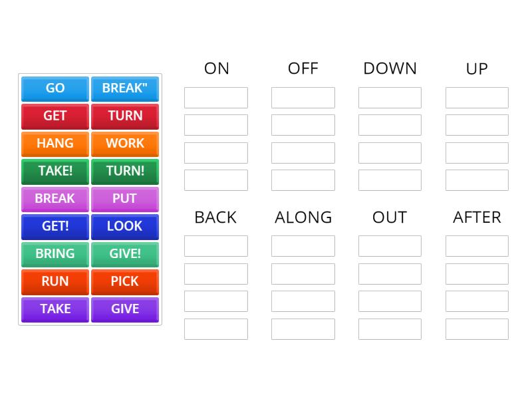This screenshot has width=532, height=399.
Task: Click the BREAK word tile
Action: [x=55, y=199]
